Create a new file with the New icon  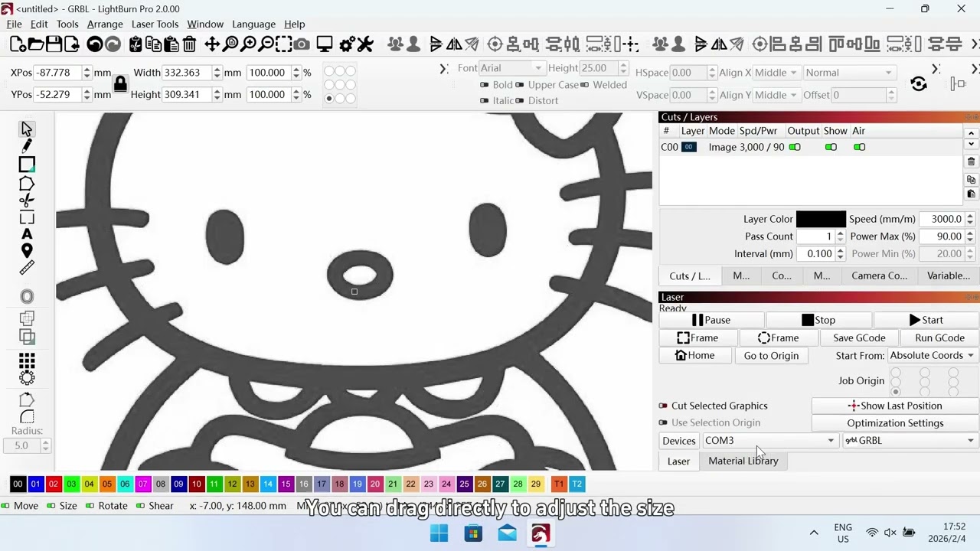coord(17,44)
